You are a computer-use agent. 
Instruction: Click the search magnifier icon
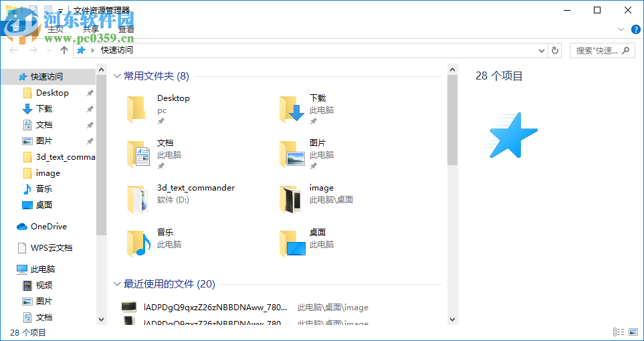coord(625,51)
